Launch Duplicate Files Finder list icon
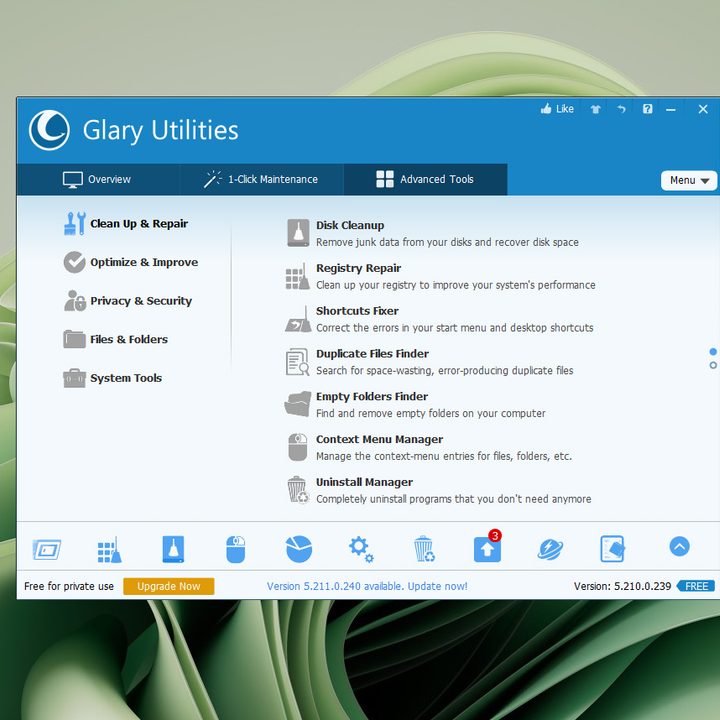Image resolution: width=720 pixels, height=720 pixels. 297,362
